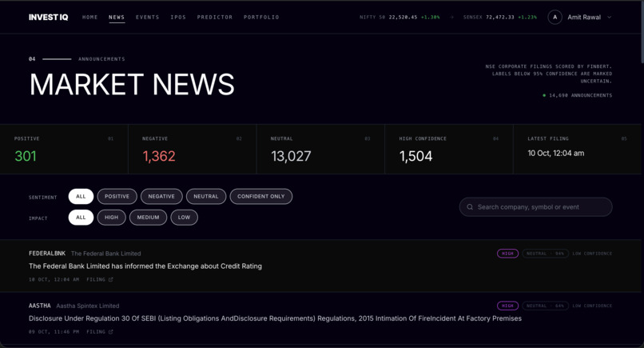Click the user avatar circle with letter A
644x348 pixels.
[x=555, y=18]
